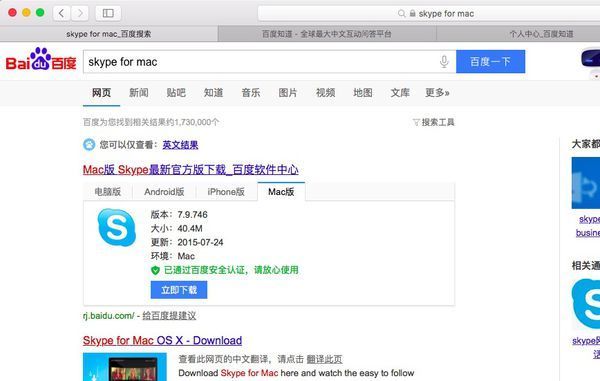Open Skype for Mac OS X - Download link
Image resolution: width=600 pixels, height=381 pixels.
[162, 340]
